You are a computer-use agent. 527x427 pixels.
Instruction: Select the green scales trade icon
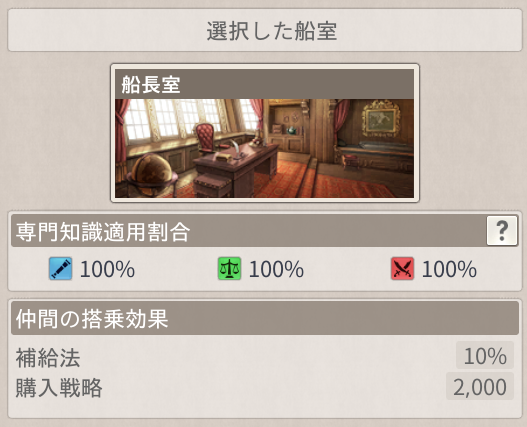229,269
